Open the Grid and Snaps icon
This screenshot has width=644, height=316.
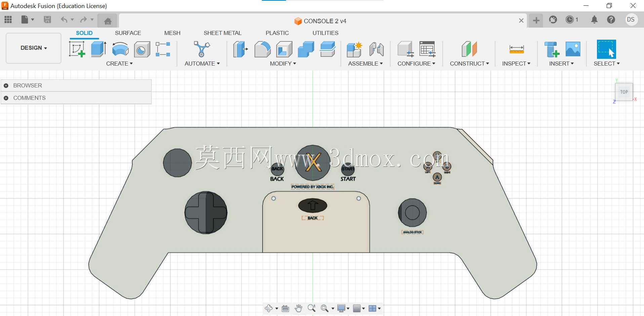click(x=357, y=308)
